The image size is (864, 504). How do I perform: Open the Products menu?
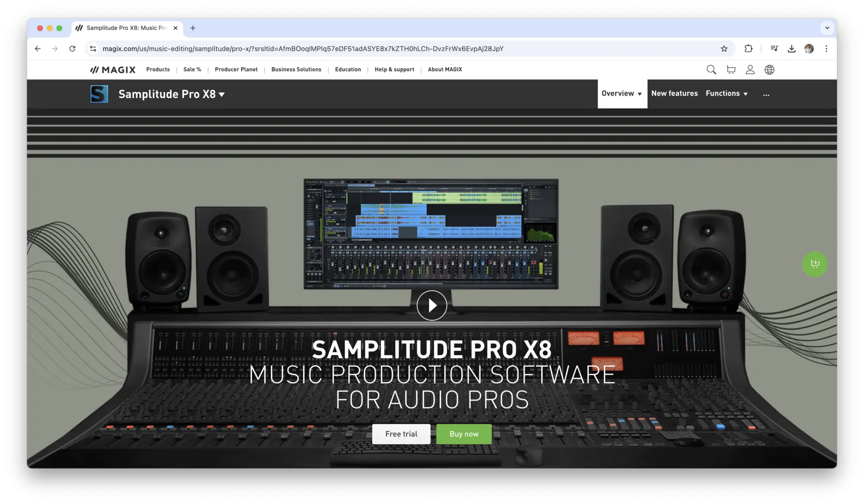158,70
